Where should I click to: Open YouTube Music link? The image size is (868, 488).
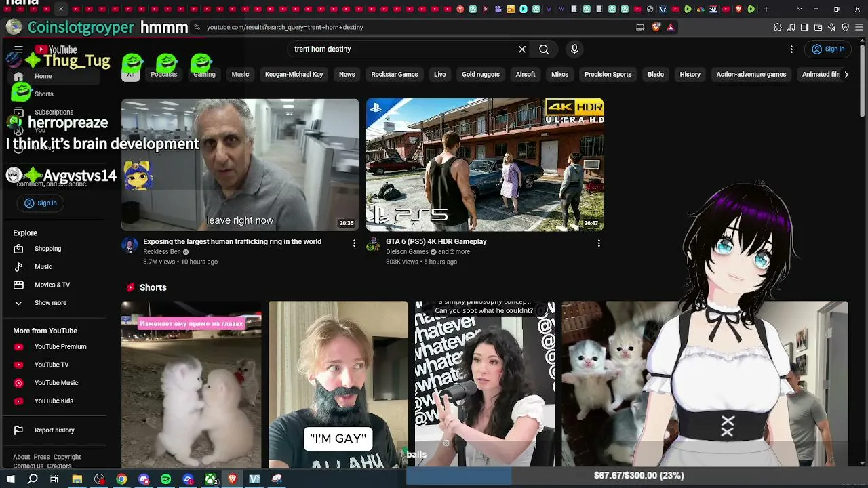[56, 383]
